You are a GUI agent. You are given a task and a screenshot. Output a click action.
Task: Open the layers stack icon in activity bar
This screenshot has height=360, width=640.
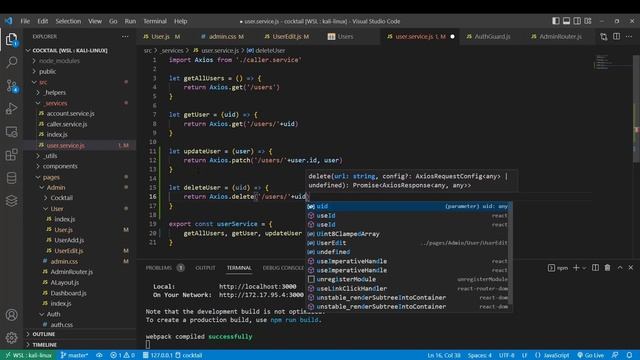tap(11, 201)
